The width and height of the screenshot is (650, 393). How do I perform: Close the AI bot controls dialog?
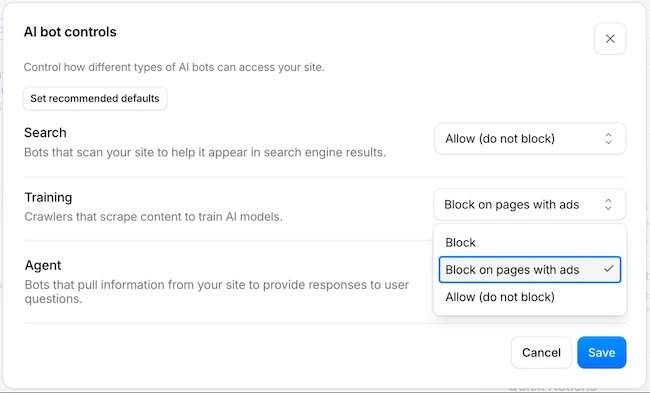[x=610, y=39]
